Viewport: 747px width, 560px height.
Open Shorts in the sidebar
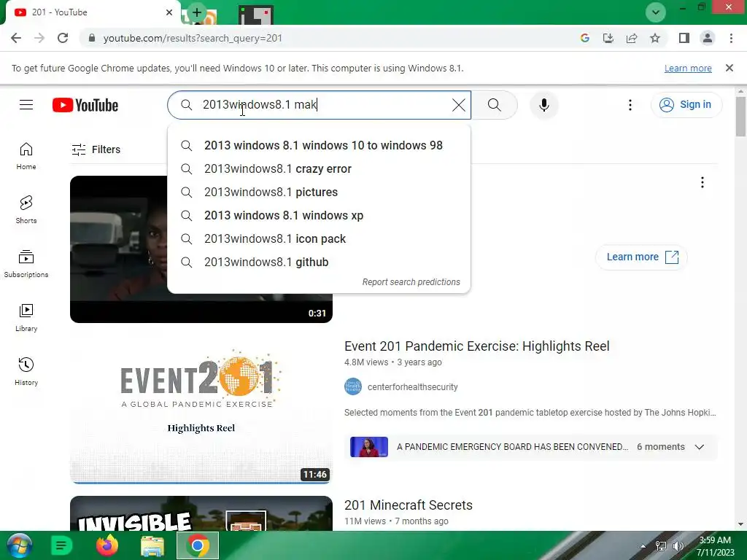point(26,210)
